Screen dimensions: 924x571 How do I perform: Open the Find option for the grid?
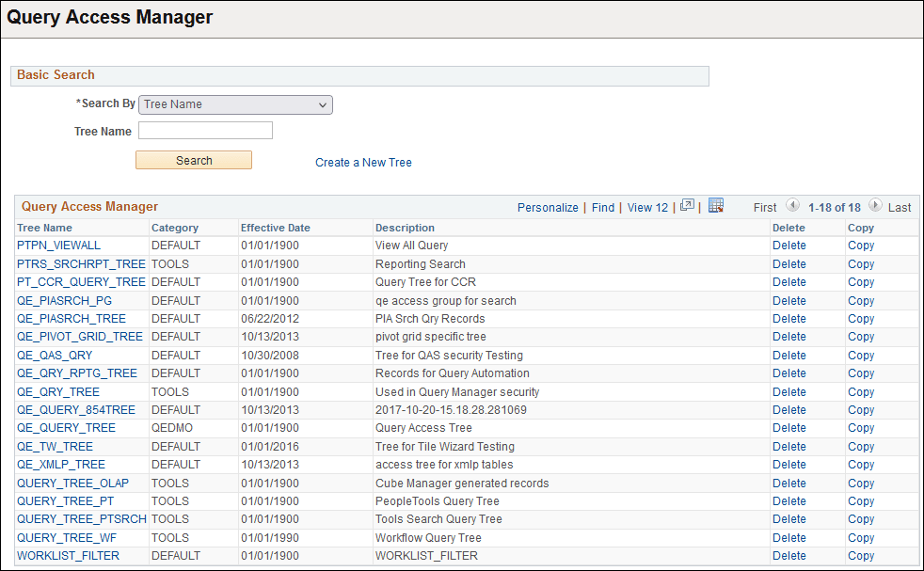pyautogui.click(x=603, y=207)
